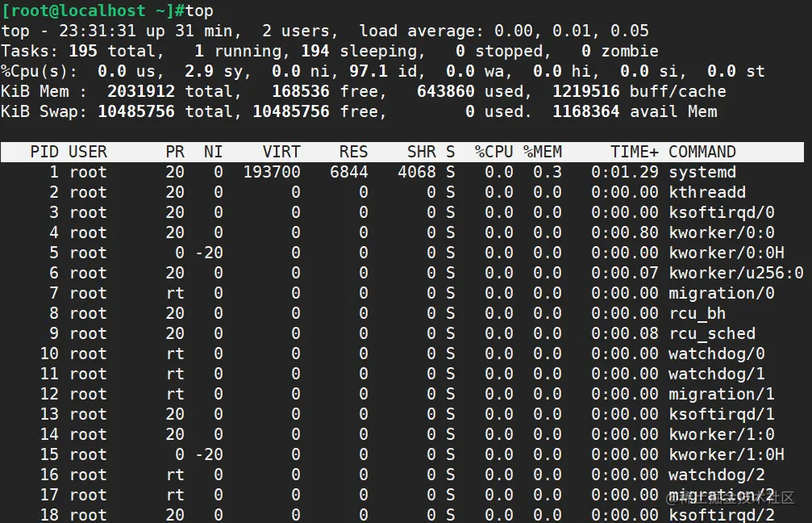Click the '168536' free memory value
This screenshot has width=812, height=523.
point(301,92)
